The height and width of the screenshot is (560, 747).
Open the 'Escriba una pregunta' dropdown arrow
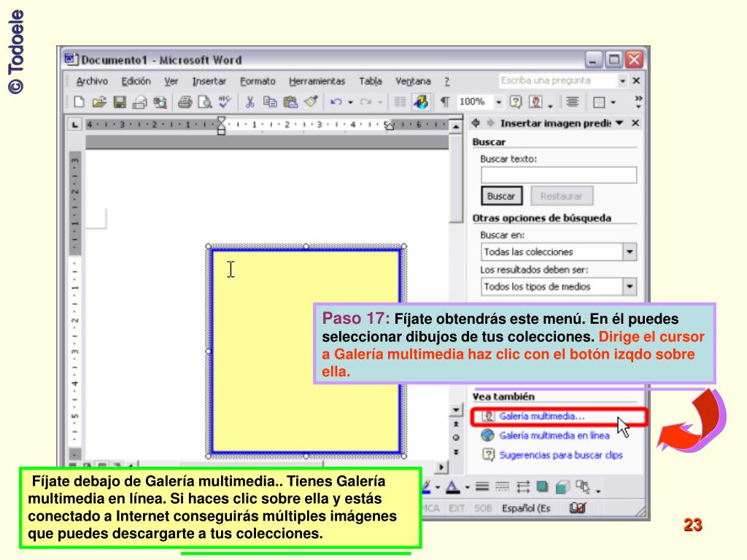[x=622, y=82]
